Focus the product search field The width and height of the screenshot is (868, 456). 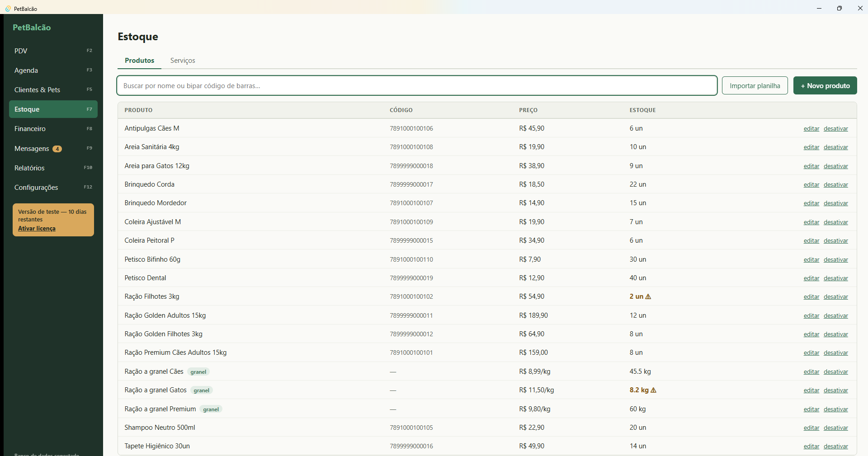pos(417,85)
